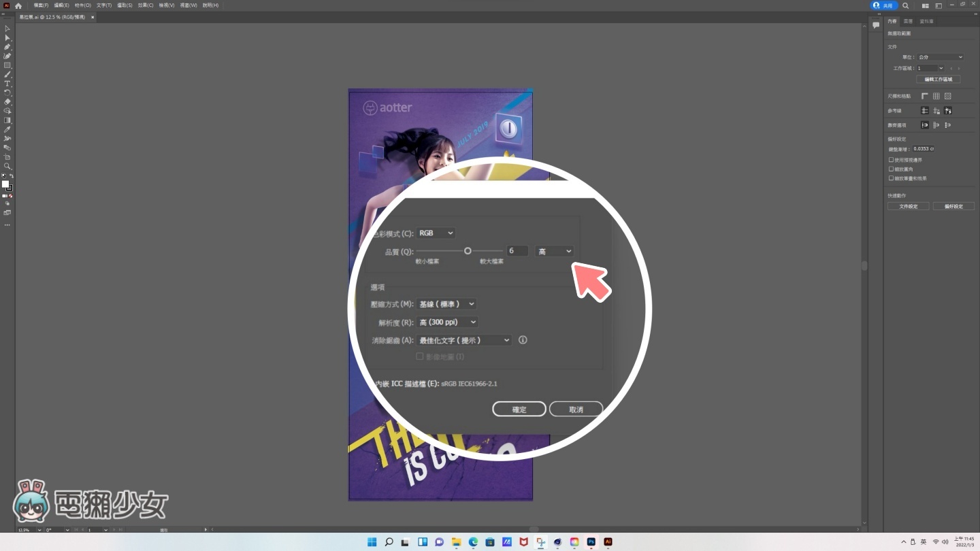This screenshot has width=980, height=551.
Task: Select the Pen tool in the toolbar
Action: pyautogui.click(x=7, y=47)
